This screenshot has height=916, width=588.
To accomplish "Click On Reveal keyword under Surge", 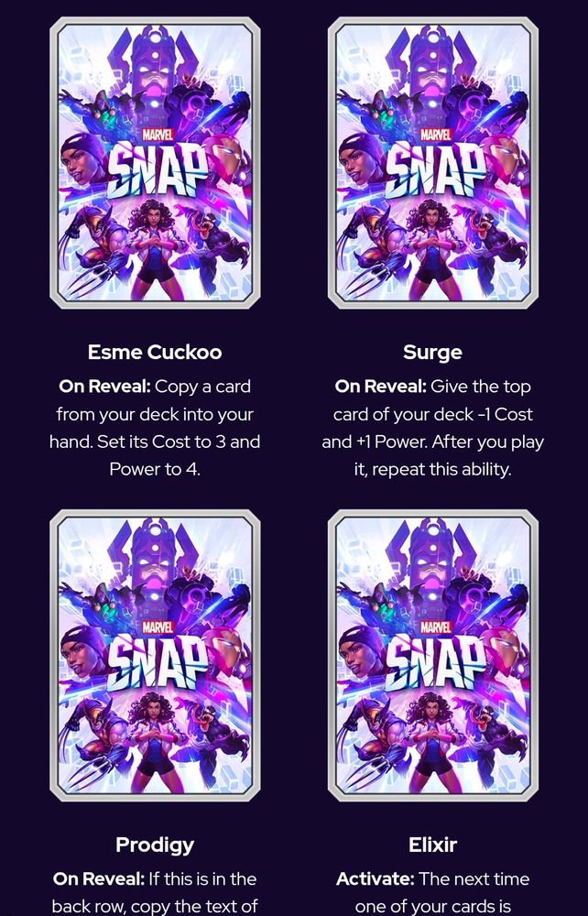I will click(381, 387).
